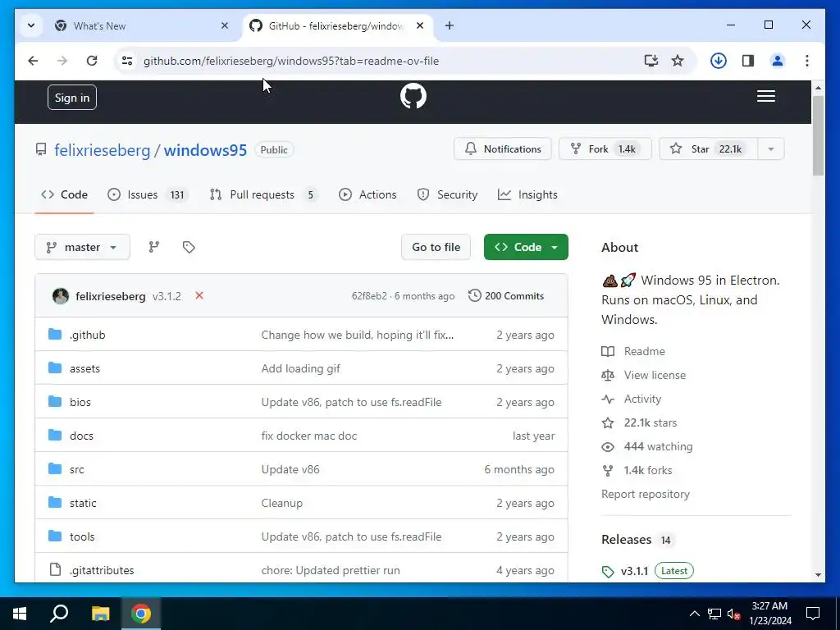Close the What's New tab

225,25
